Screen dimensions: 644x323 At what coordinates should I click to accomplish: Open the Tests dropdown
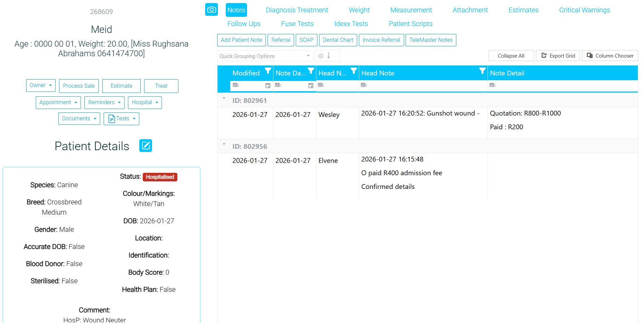121,119
